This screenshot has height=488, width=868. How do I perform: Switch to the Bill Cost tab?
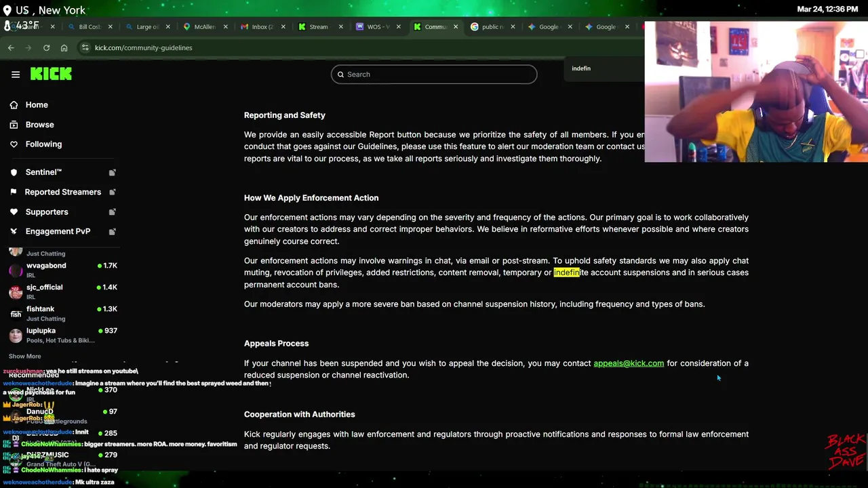(90, 27)
